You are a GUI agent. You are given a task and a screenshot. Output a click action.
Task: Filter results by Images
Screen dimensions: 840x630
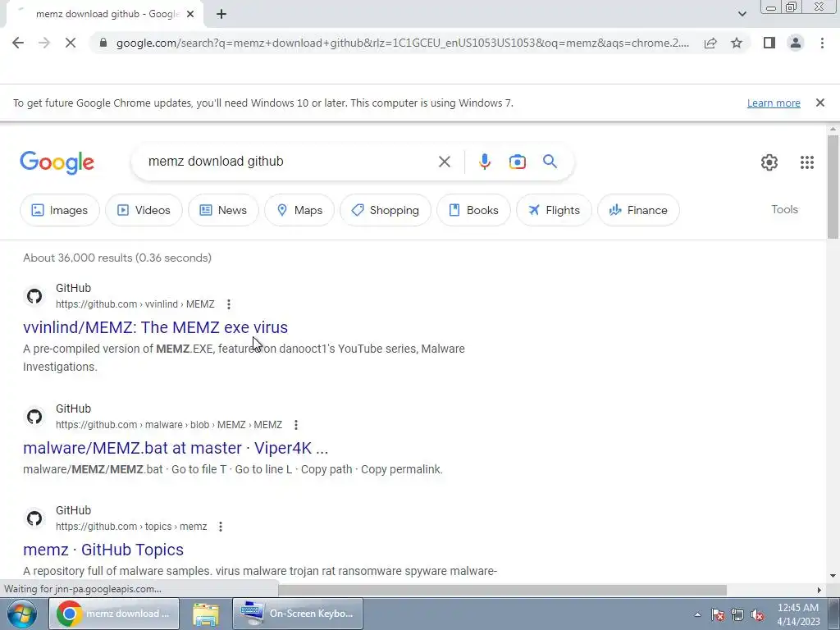coord(59,210)
